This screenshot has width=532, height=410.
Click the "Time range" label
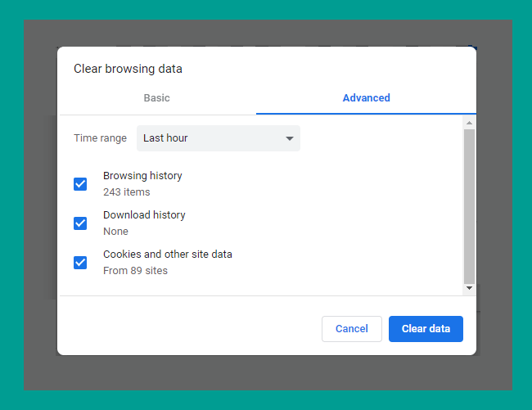pyautogui.click(x=100, y=138)
